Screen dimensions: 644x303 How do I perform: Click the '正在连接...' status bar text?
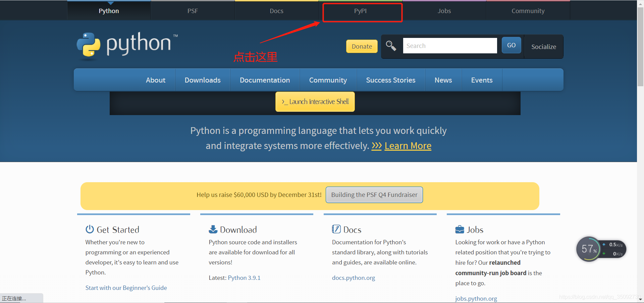click(x=14, y=298)
